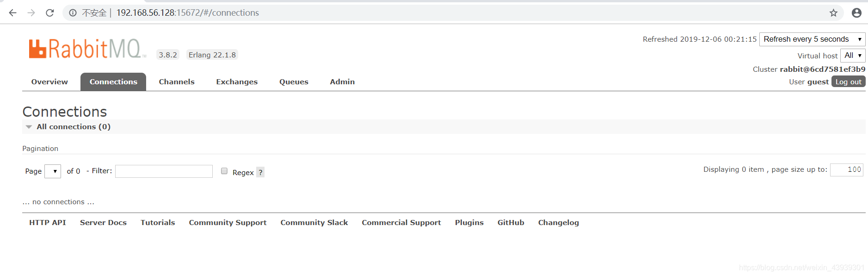Open the Page number dropdown
Screen dimensions: 868x276
[x=53, y=171]
